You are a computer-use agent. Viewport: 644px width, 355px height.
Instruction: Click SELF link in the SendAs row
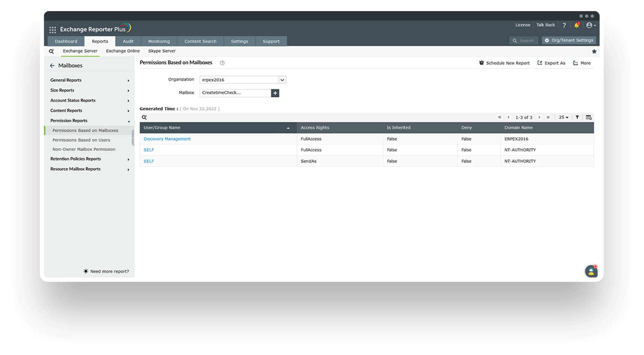coord(149,161)
